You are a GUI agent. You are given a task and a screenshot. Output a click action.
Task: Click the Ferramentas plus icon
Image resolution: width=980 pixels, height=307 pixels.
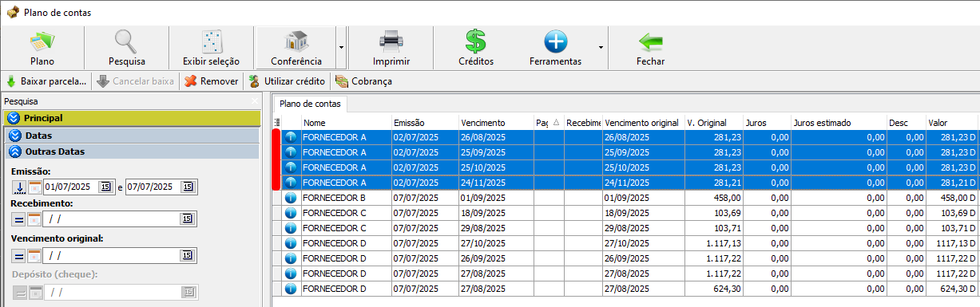pyautogui.click(x=555, y=41)
